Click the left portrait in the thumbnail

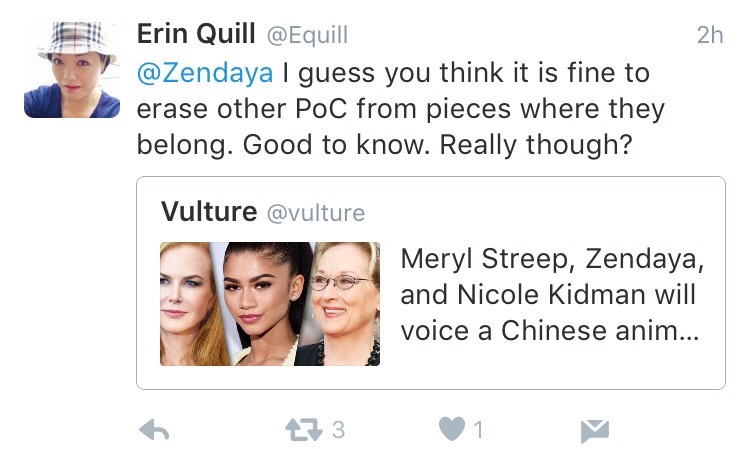[190, 303]
